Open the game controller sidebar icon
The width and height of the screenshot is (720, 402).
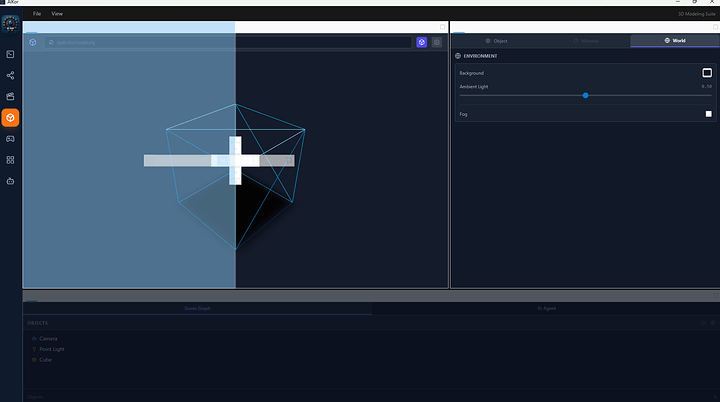click(10, 139)
